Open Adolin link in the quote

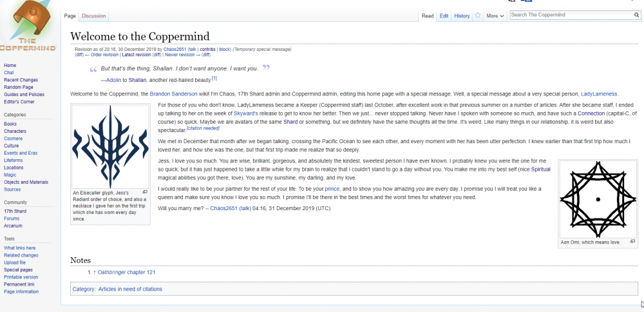click(x=113, y=80)
